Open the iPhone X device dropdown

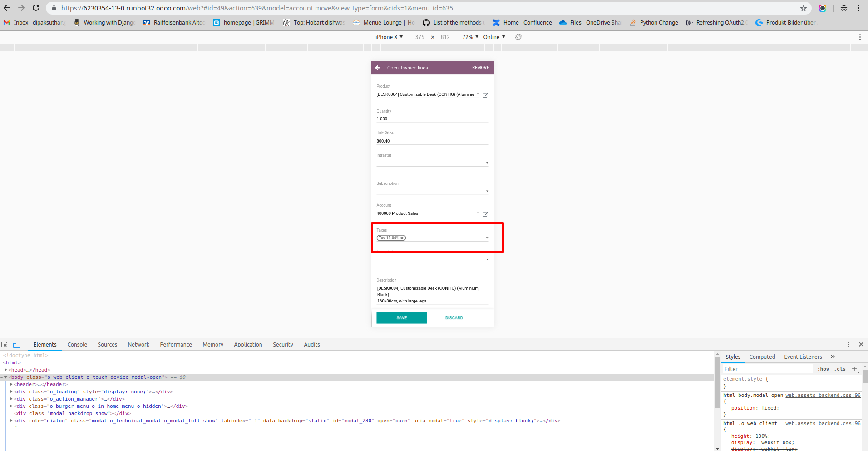[x=389, y=37]
